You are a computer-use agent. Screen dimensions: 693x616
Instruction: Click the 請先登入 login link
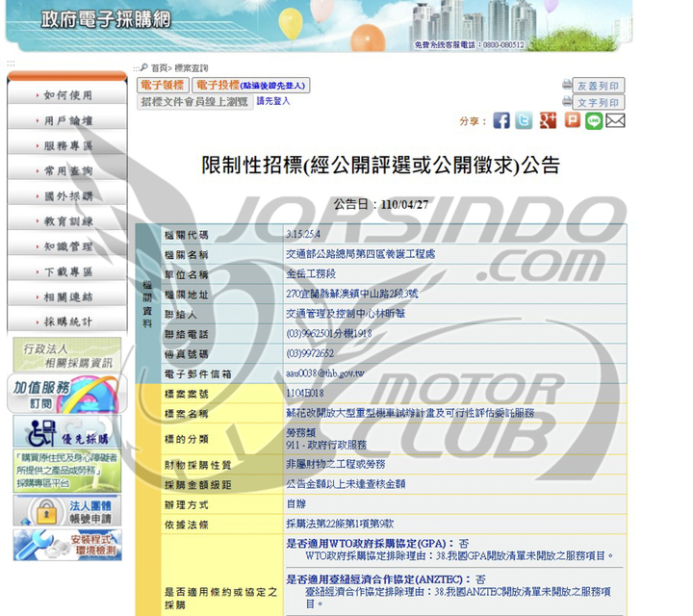click(273, 101)
